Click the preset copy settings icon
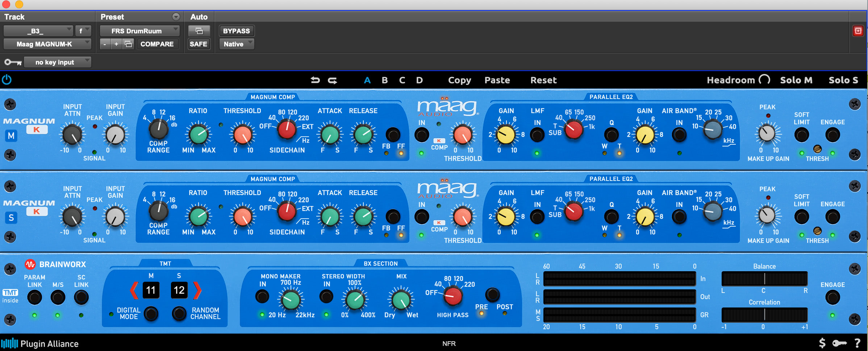The height and width of the screenshot is (351, 868). (x=128, y=44)
